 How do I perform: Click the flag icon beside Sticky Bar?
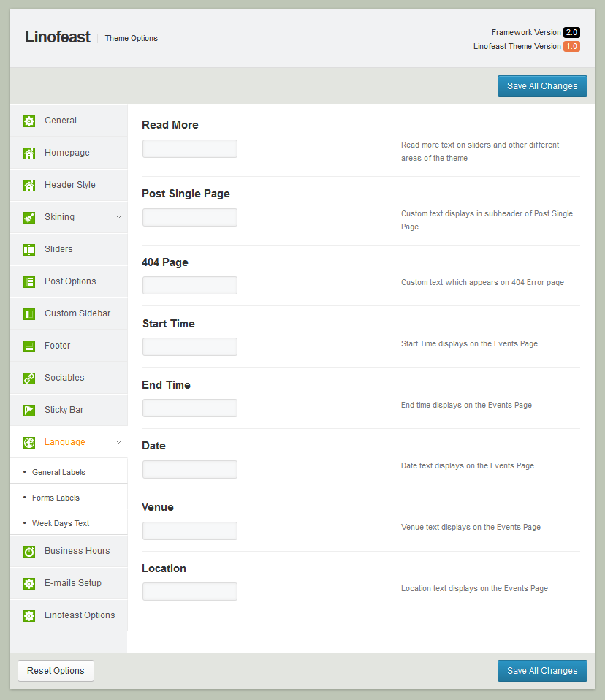(29, 410)
